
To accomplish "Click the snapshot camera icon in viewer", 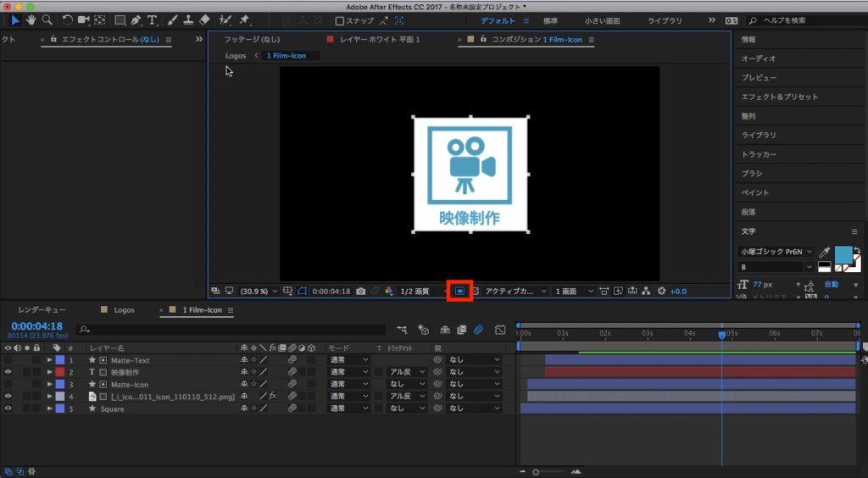I will click(x=360, y=291).
